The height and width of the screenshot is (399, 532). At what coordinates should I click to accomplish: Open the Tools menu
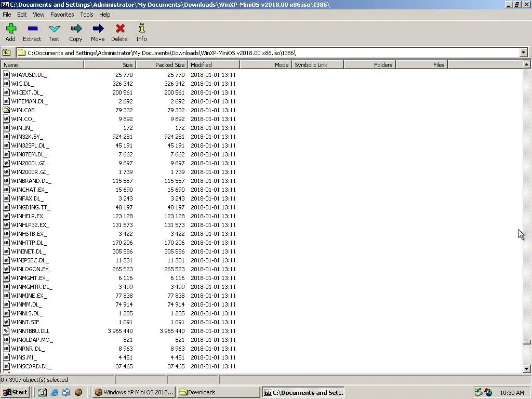(87, 15)
